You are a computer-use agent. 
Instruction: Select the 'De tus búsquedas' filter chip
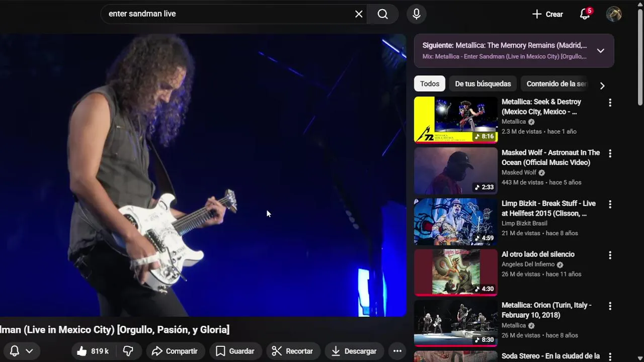click(483, 84)
